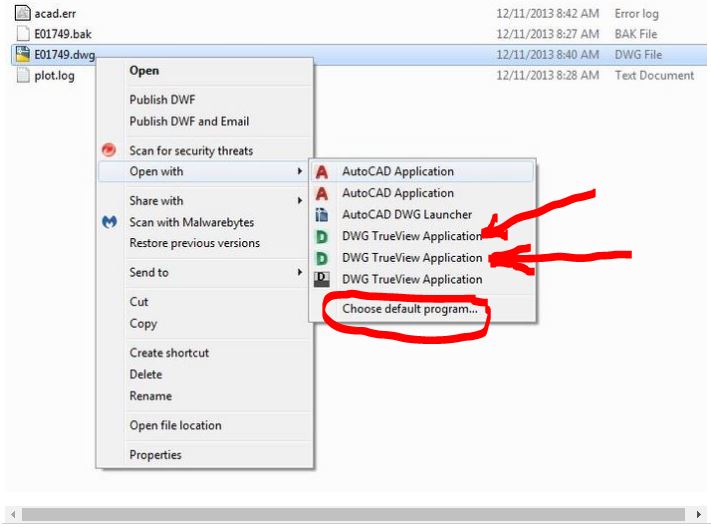Click the E01749.dwg file name

coord(64,55)
